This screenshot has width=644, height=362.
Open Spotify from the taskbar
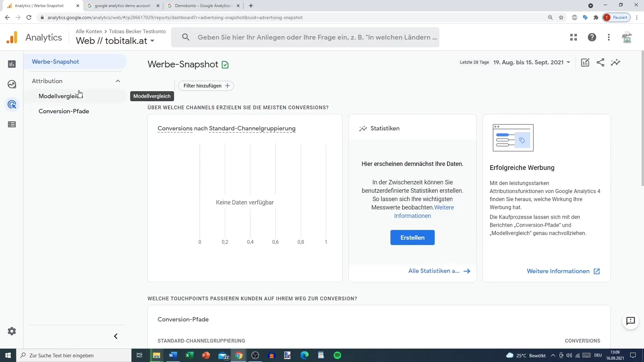[x=337, y=355]
